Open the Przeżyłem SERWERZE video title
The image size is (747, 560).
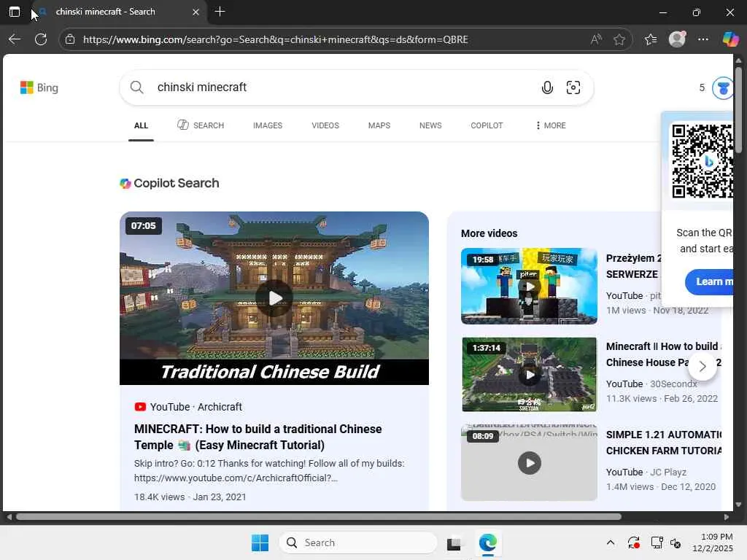click(634, 266)
